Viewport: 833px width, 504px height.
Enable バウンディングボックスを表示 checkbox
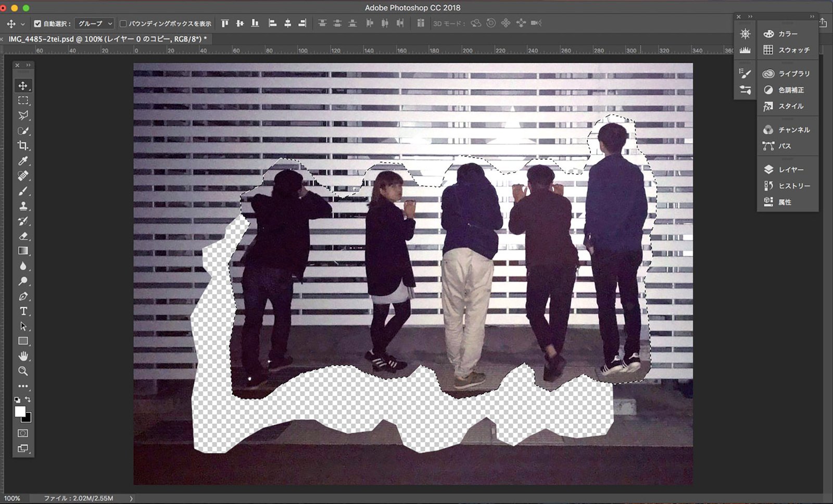coord(123,23)
